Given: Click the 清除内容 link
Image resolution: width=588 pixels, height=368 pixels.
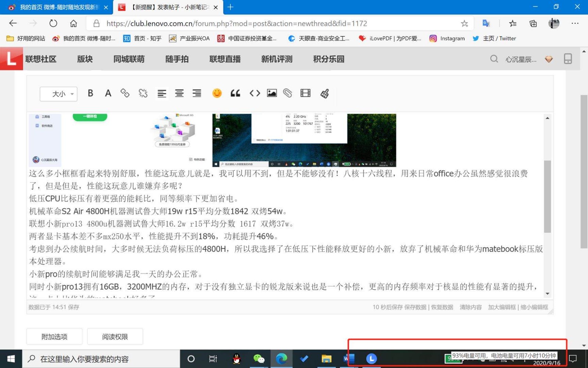Looking at the screenshot, I should (470, 307).
